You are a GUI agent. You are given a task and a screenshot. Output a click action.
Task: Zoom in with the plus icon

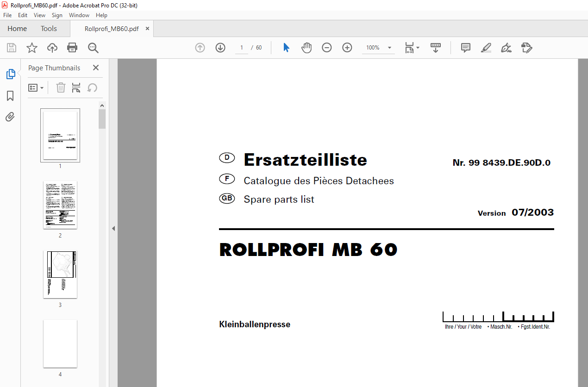click(x=347, y=48)
